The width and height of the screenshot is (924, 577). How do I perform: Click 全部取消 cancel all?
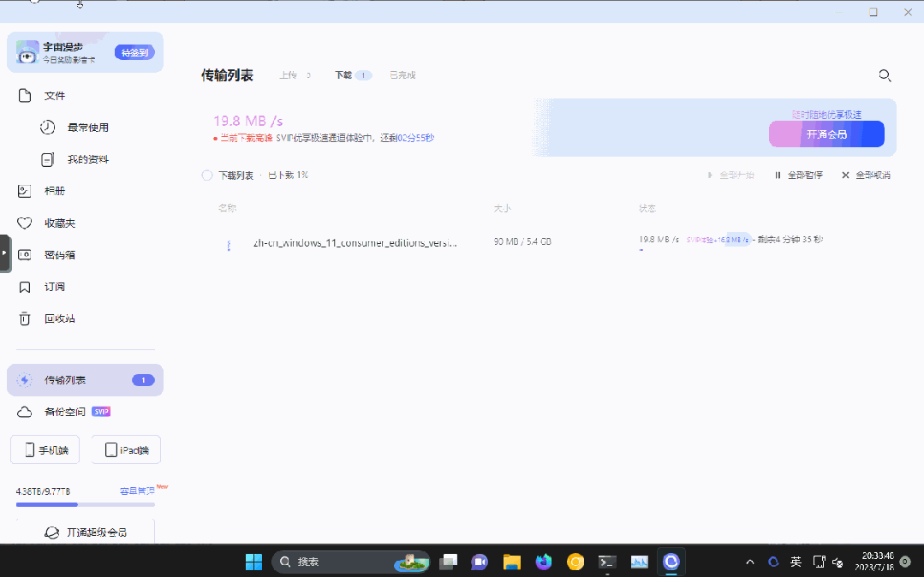[866, 175]
